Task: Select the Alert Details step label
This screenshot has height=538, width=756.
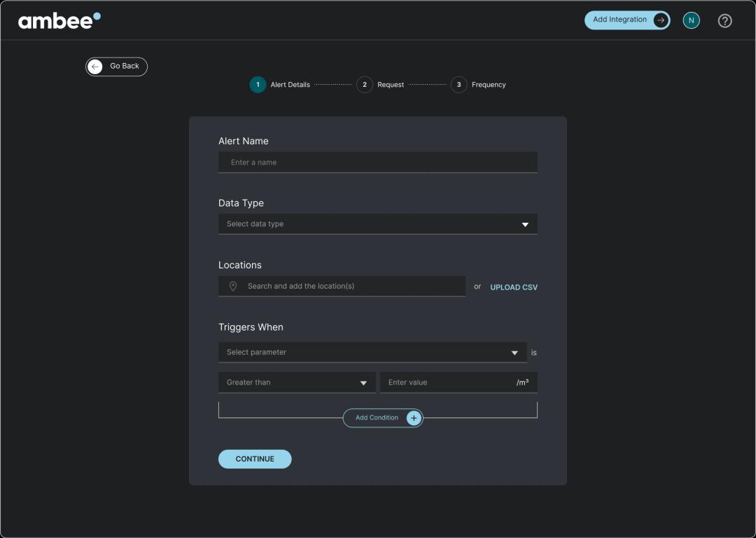Action: (290, 85)
